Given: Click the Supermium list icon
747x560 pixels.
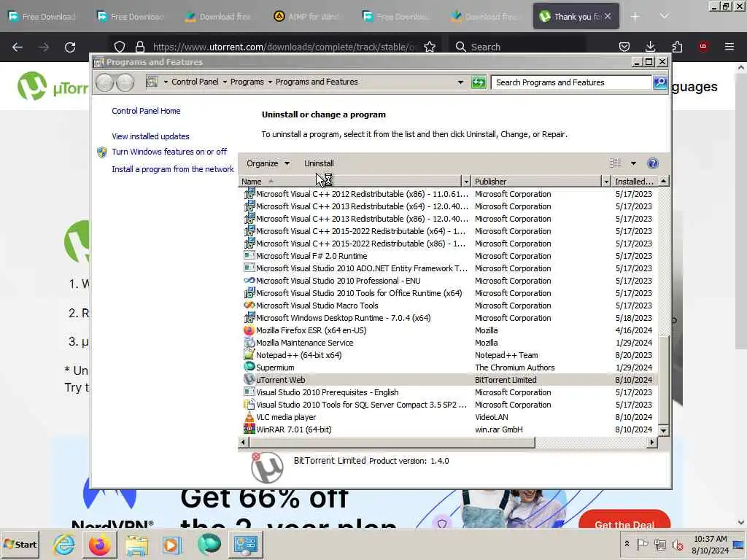Looking at the screenshot, I should [x=249, y=367].
